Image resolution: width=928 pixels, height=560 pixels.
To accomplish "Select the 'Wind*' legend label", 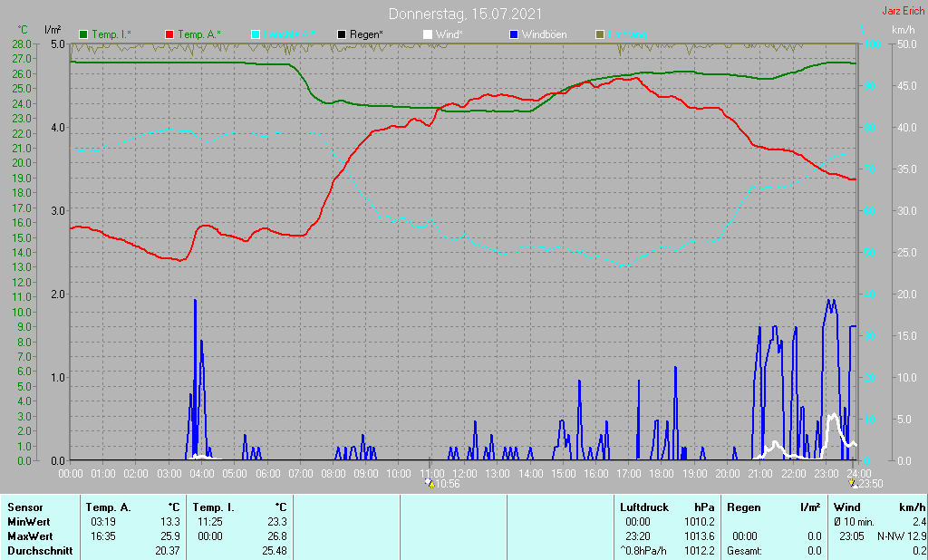I will (x=449, y=34).
